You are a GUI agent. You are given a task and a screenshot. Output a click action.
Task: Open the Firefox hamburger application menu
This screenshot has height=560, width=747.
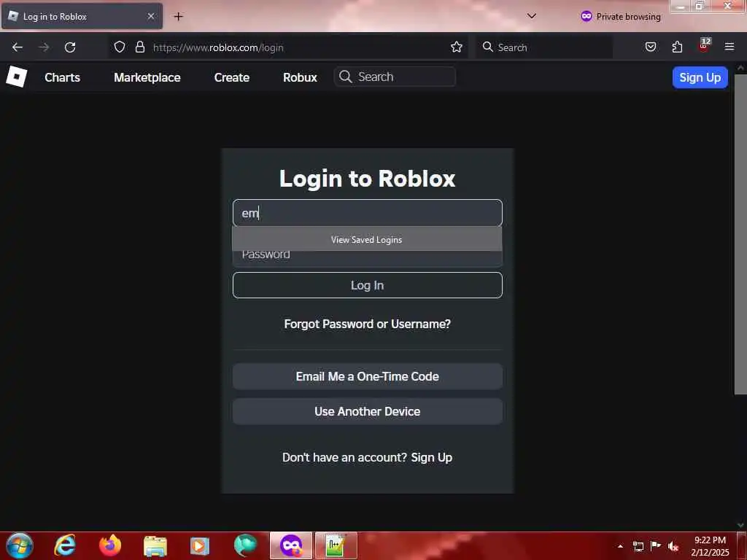729,47
